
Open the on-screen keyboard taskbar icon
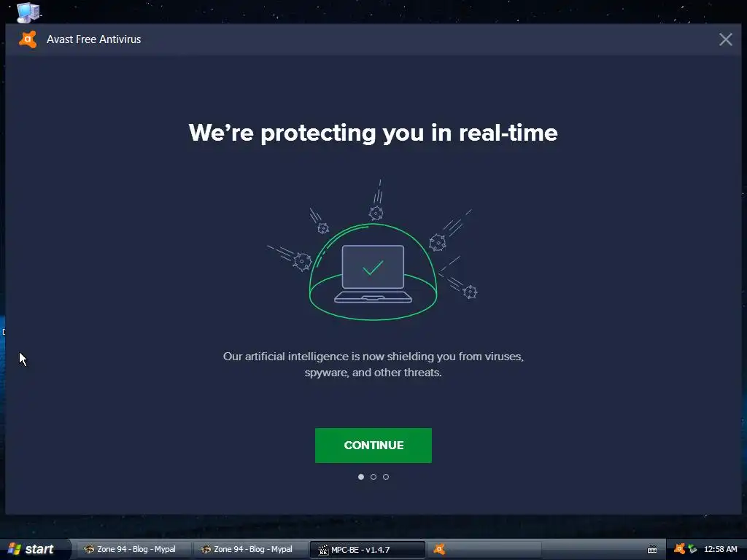(652, 550)
